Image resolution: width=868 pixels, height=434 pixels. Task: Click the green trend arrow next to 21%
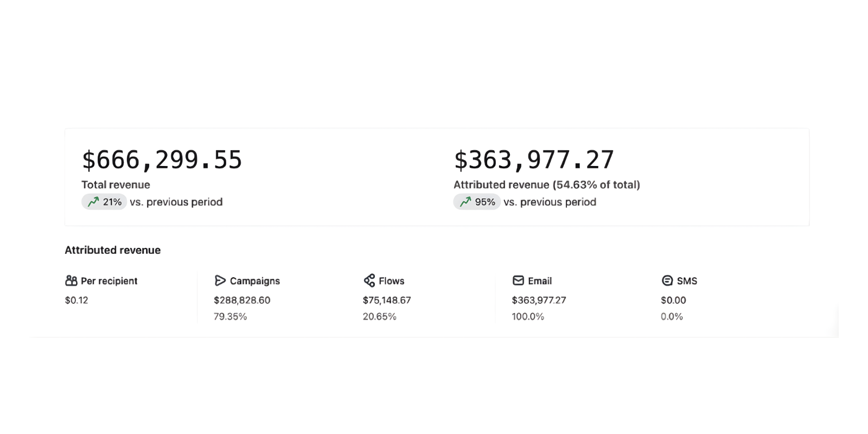point(93,201)
